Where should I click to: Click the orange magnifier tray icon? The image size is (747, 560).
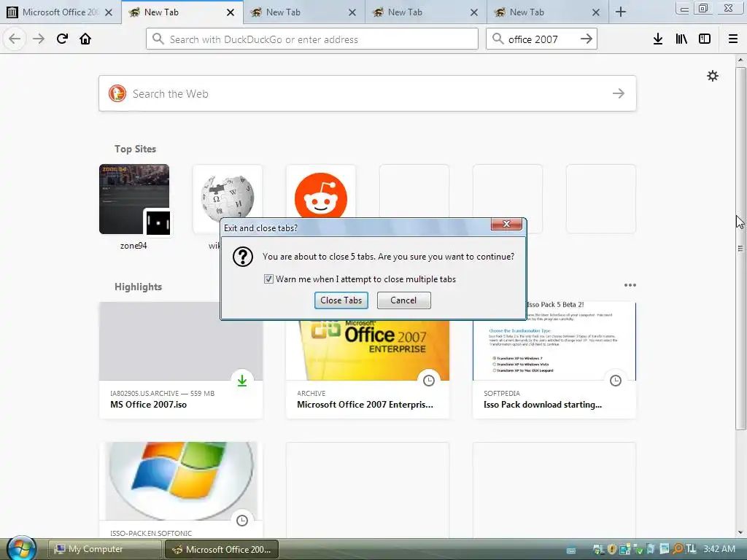[x=678, y=550]
